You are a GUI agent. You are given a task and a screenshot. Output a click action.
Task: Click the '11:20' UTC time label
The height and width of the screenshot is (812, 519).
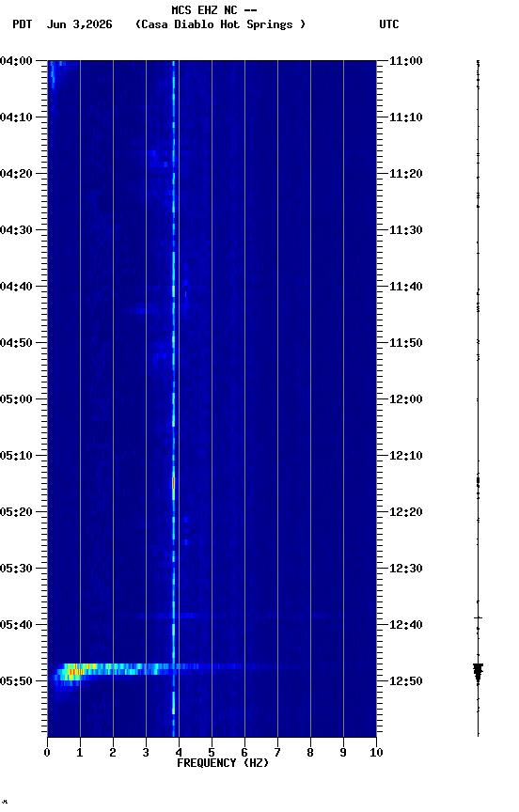click(406, 174)
